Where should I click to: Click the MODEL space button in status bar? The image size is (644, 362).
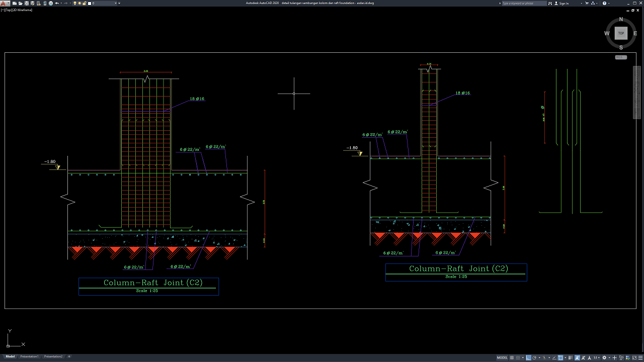tap(502, 357)
